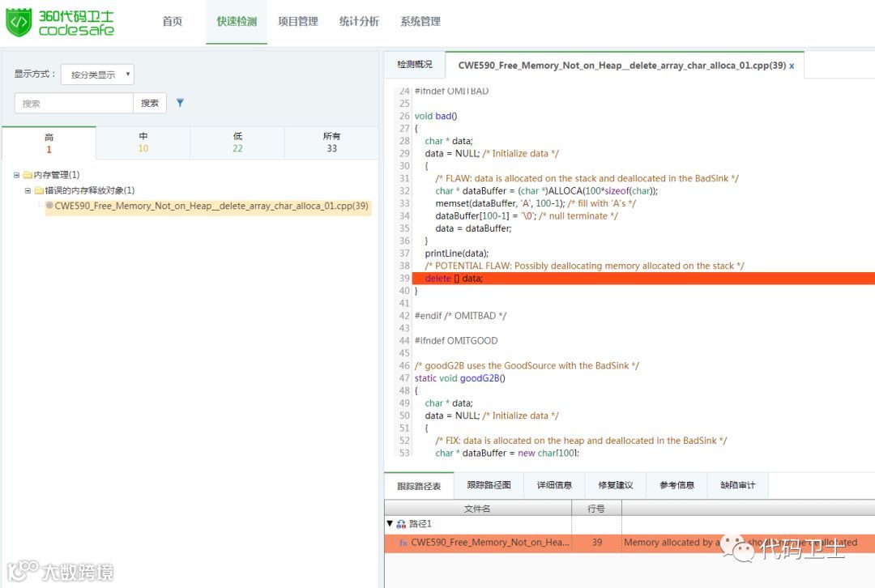
Task: Open the 详细信息 tab
Action: [554, 485]
